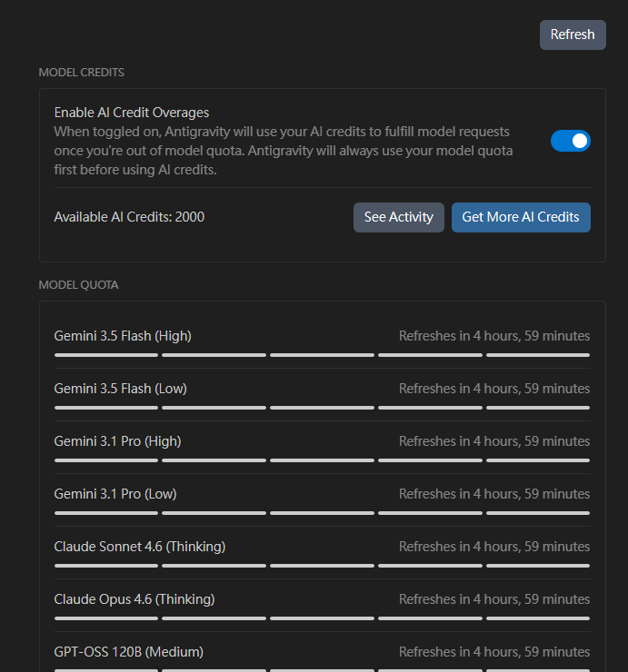This screenshot has width=628, height=672.
Task: Click the AI credit overages description paragraph
Action: pos(284,151)
